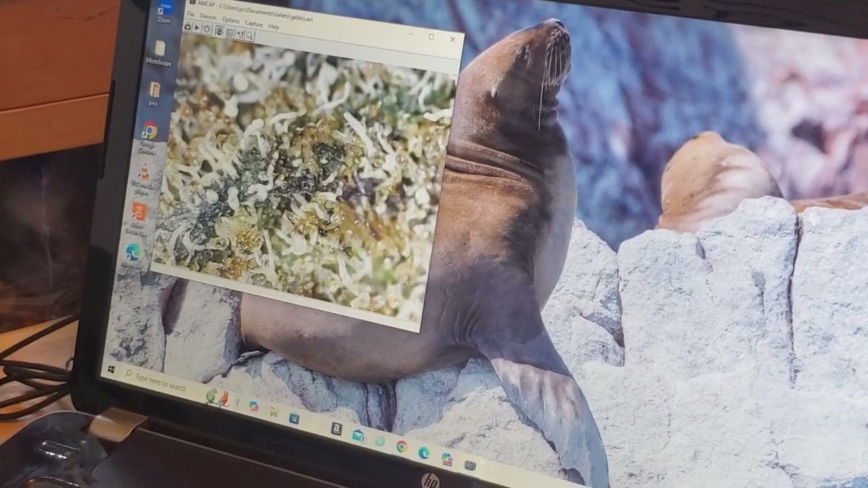Open the Options menu in AMCAP

(x=231, y=20)
